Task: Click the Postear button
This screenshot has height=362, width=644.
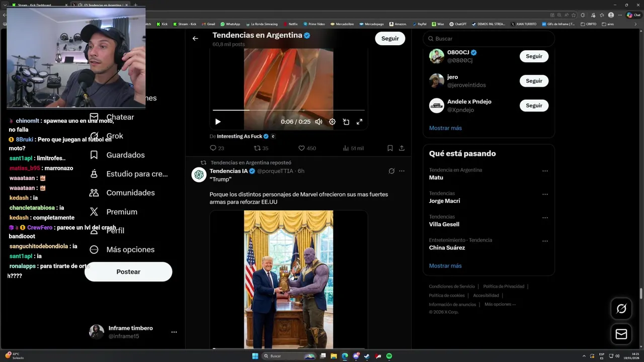Action: click(128, 271)
